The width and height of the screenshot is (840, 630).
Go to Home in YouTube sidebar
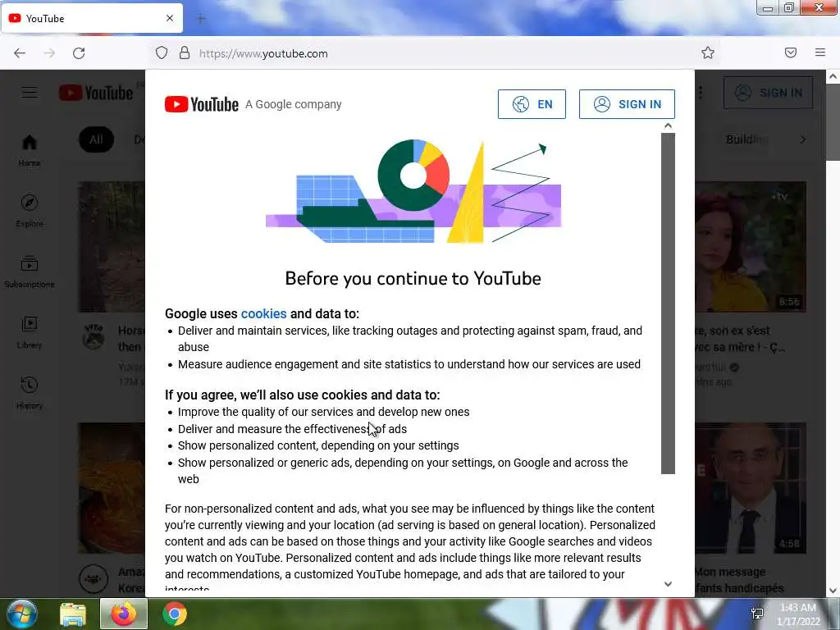click(x=30, y=150)
